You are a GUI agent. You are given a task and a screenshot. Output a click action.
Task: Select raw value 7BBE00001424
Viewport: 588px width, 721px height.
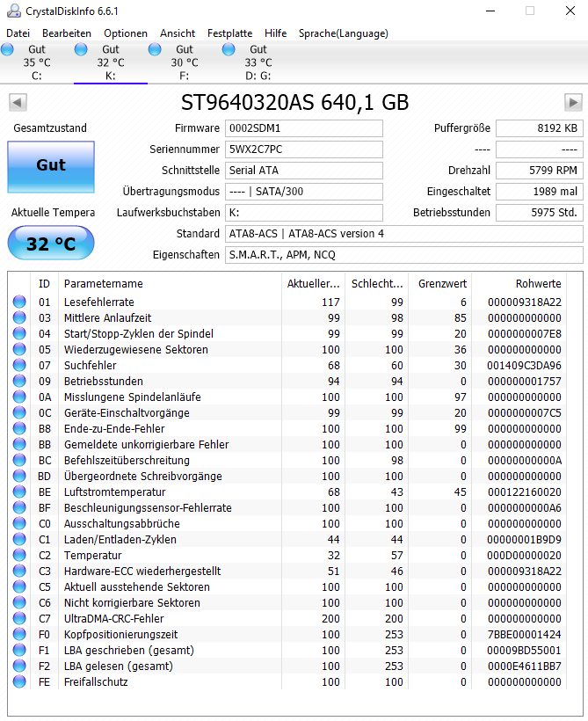(x=524, y=635)
